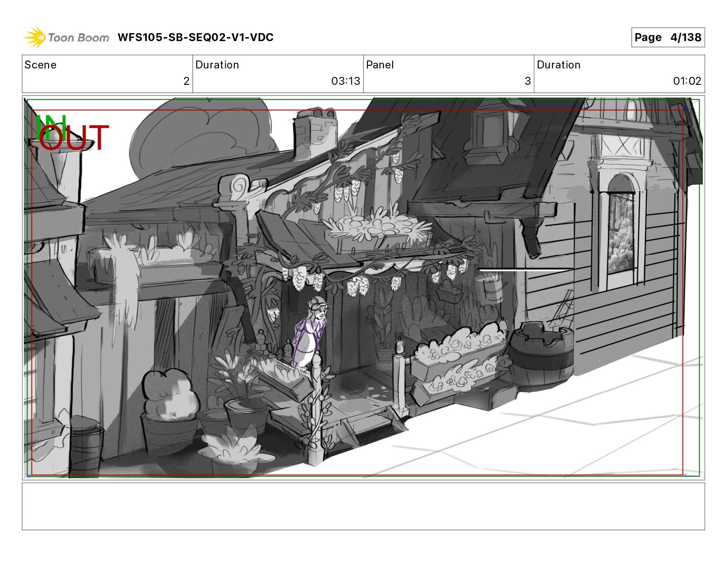Select scene number value 2
The image size is (728, 563).
(186, 81)
